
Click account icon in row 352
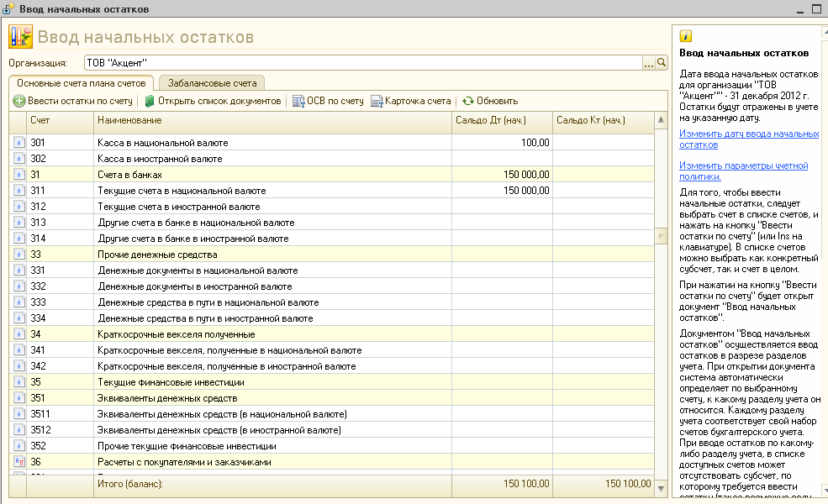[x=19, y=446]
